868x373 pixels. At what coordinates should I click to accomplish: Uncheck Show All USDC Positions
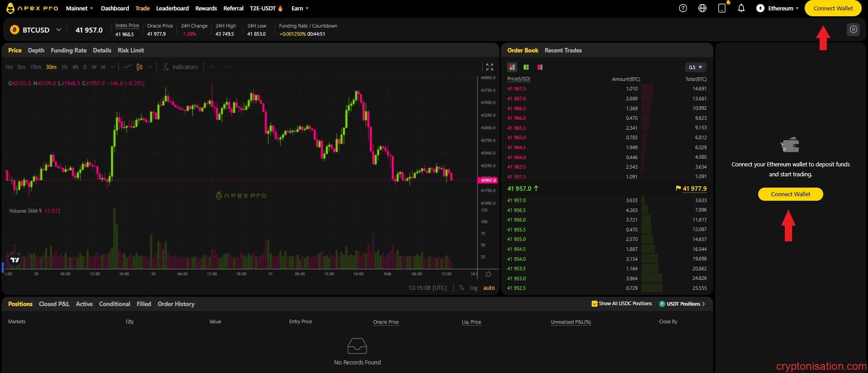click(x=594, y=304)
